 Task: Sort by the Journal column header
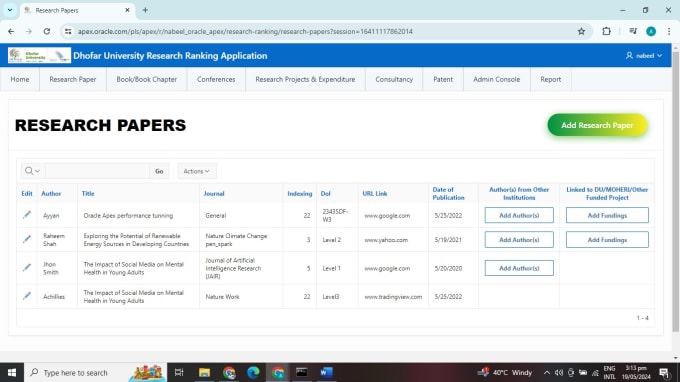click(214, 193)
